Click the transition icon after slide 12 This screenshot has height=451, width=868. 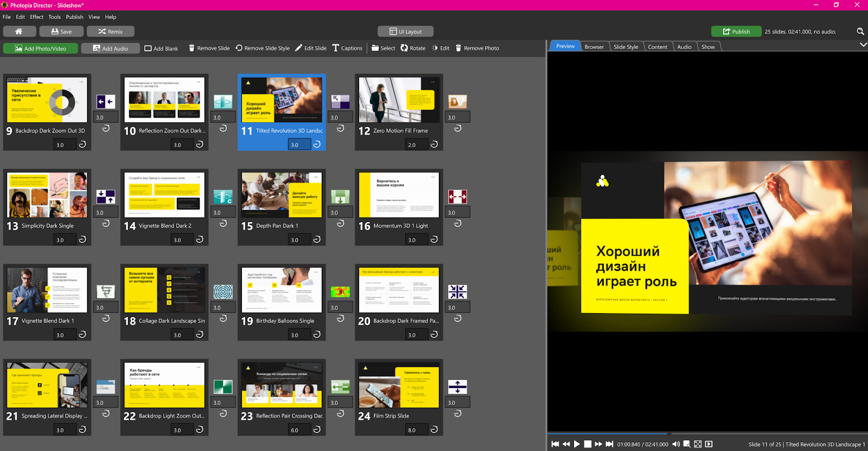pos(457,101)
